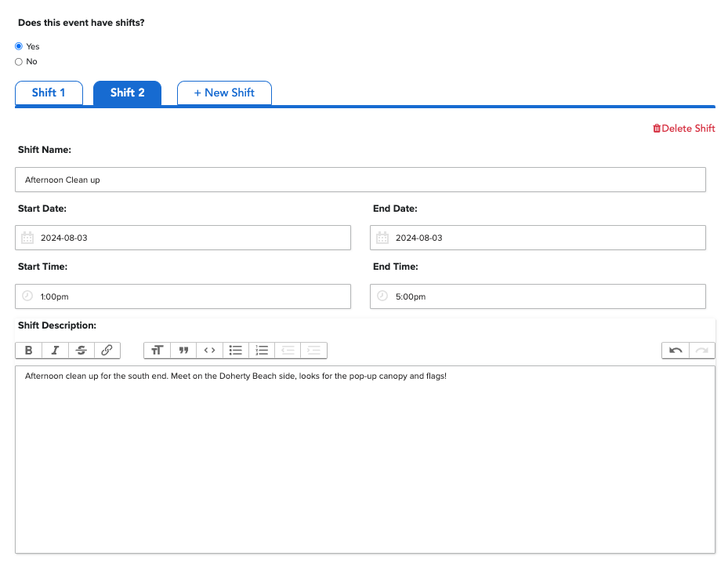
Task: Insert a link using the link icon
Action: click(107, 351)
